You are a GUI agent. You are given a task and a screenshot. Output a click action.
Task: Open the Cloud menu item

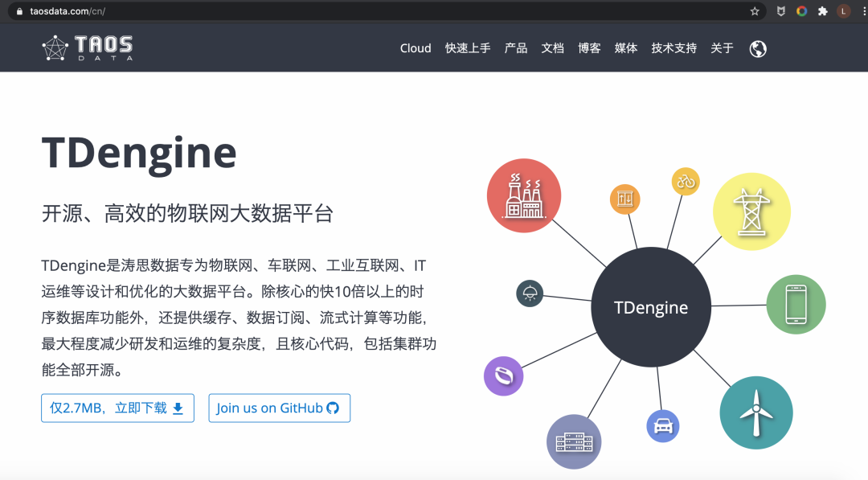click(416, 48)
